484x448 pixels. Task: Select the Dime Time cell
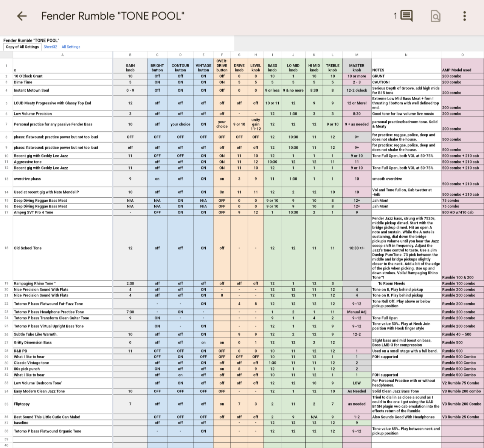point(62,82)
